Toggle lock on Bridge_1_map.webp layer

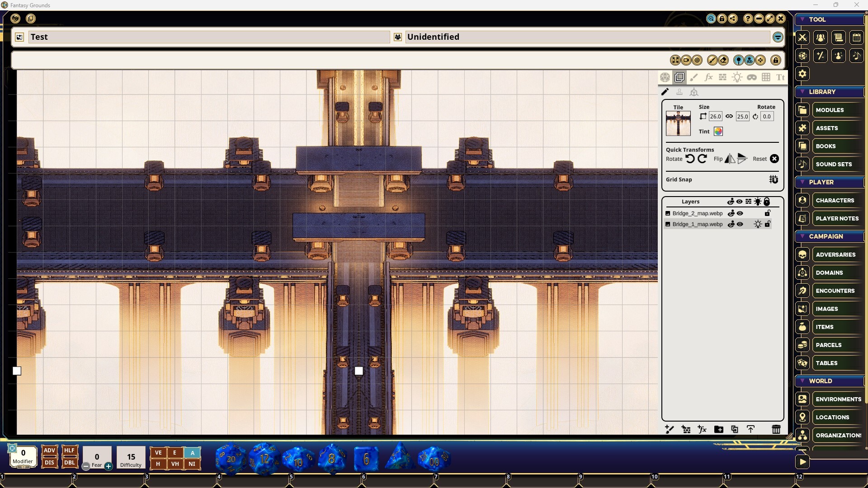pyautogui.click(x=767, y=224)
